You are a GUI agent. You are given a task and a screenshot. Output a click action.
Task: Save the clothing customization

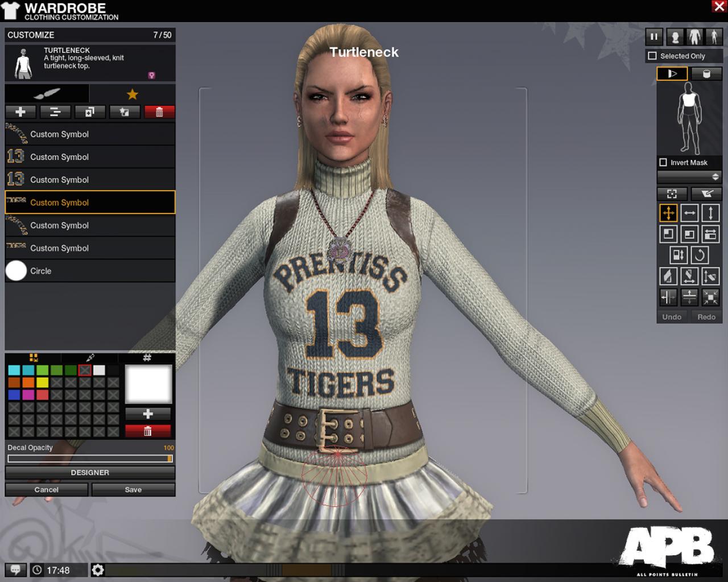pos(133,489)
